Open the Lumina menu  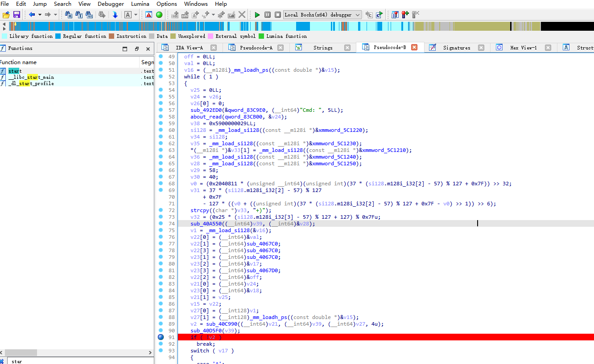[x=140, y=4]
